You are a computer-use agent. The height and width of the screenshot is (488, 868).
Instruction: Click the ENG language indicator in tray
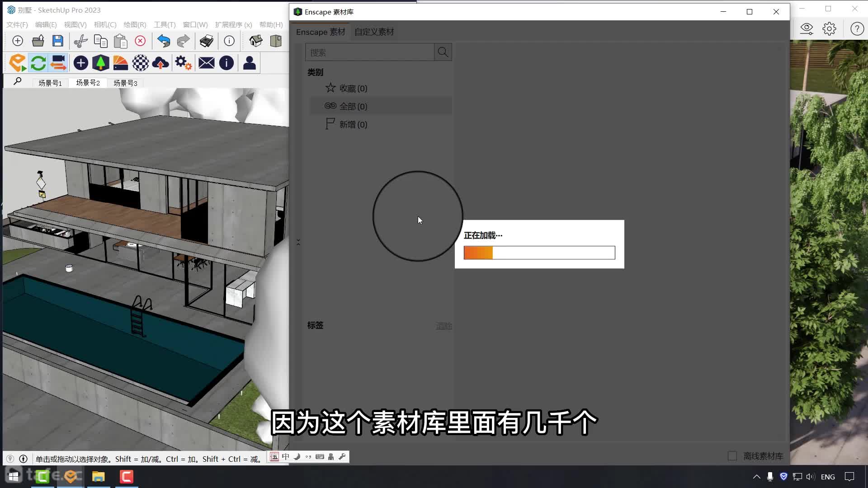point(828,477)
